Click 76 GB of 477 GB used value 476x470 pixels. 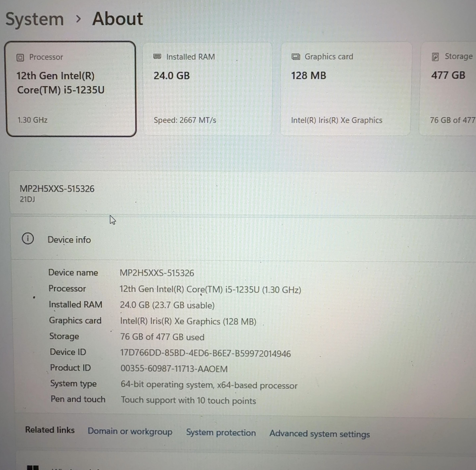[162, 337]
